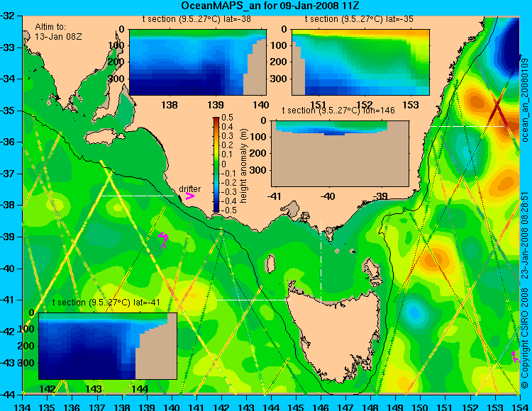Image resolution: width=532 pixels, height=411 pixels.
Task: Click the 134 longitude label on the bottom axis
Action: click(23, 407)
